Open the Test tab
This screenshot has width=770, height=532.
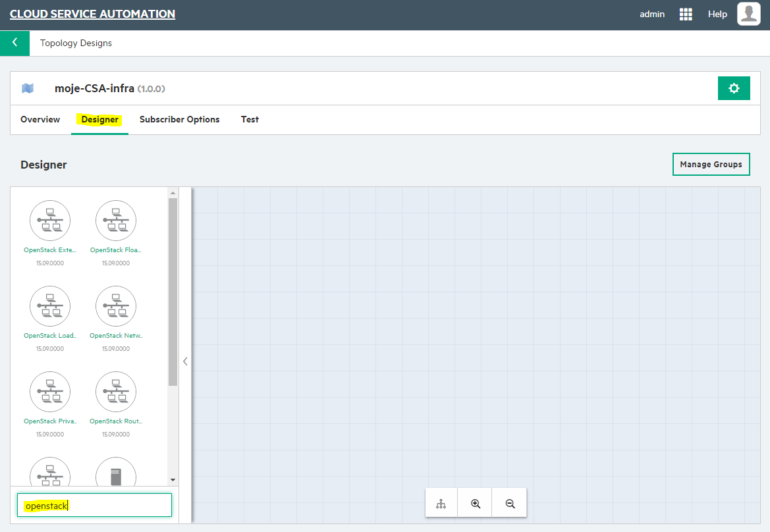[x=250, y=119]
